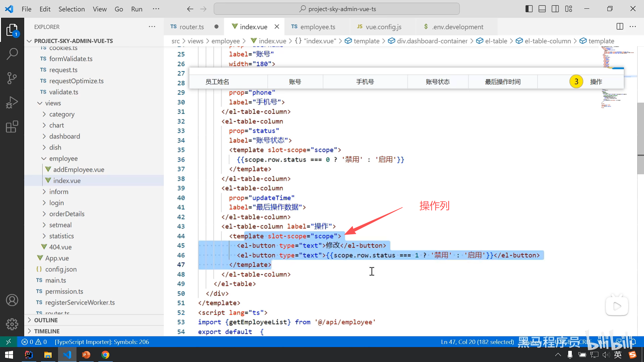The height and width of the screenshot is (362, 644).
Task: Click el-table in the breadcrumb path
Action: (x=496, y=41)
